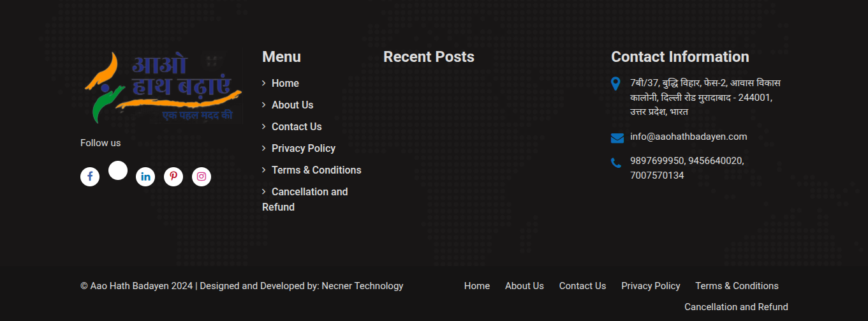Click the info@aaohathbadayen.com email link
868x321 pixels.
coord(688,137)
